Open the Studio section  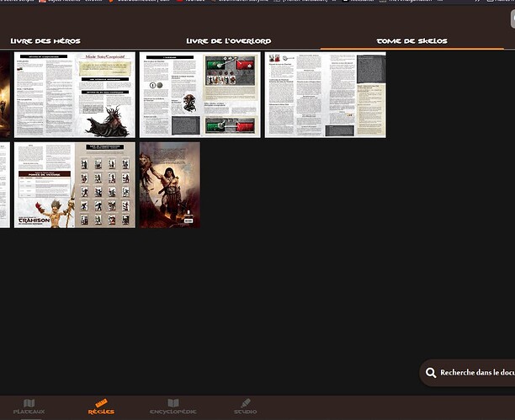[x=246, y=407]
